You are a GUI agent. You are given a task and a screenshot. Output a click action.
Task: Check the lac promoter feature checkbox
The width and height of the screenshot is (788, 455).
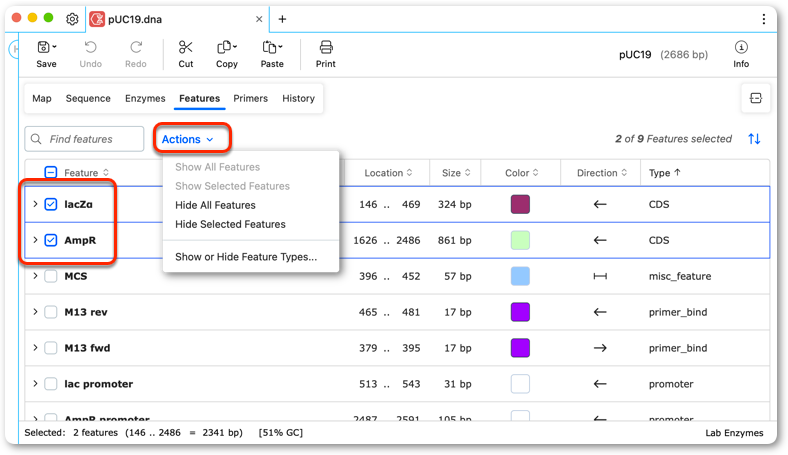click(x=51, y=384)
